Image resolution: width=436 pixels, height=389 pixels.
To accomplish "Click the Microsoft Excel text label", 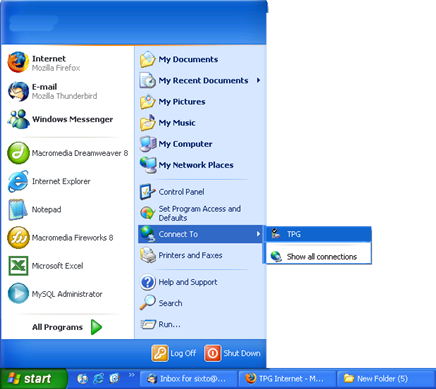I will tap(57, 266).
